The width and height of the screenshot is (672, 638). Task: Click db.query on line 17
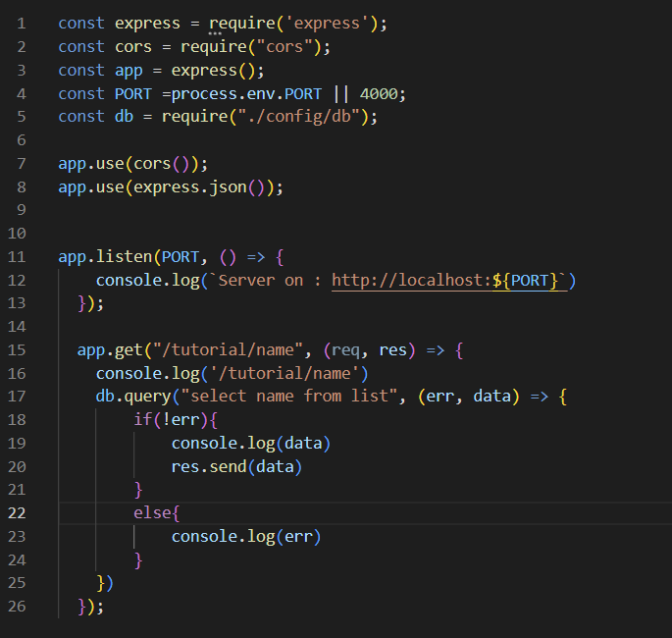click(x=133, y=397)
